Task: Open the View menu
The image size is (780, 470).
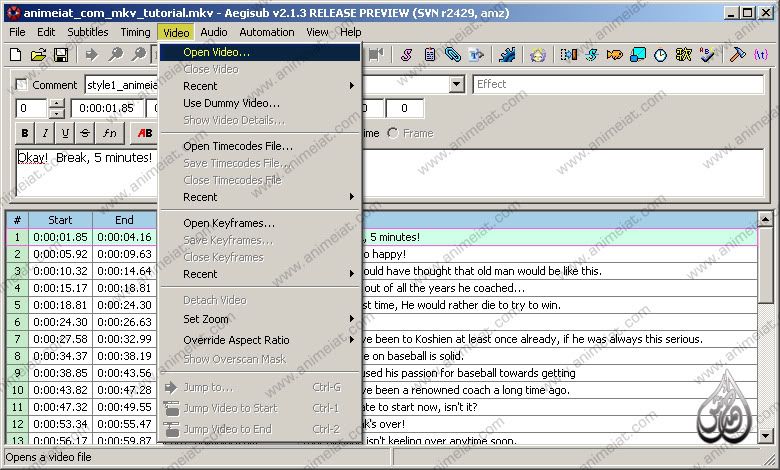Action: click(x=317, y=32)
